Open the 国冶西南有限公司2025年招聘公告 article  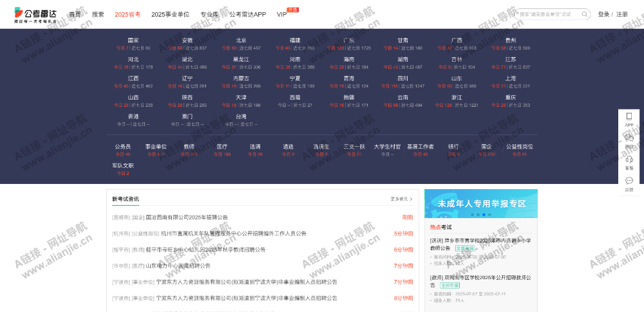pyautogui.click(x=186, y=217)
